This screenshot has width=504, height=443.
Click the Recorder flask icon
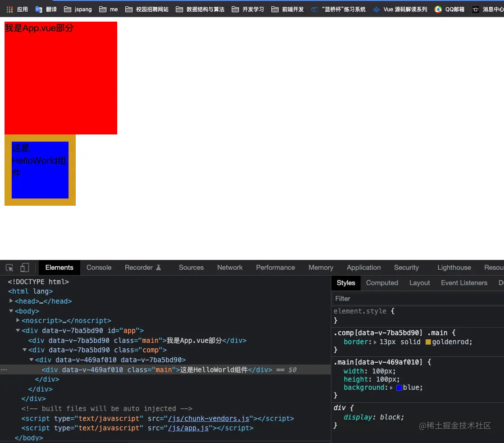tap(159, 268)
